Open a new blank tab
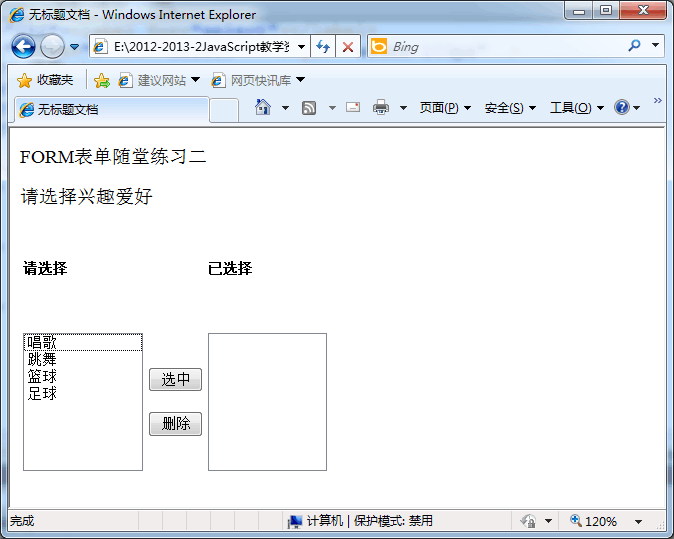674x539 pixels. [x=224, y=110]
